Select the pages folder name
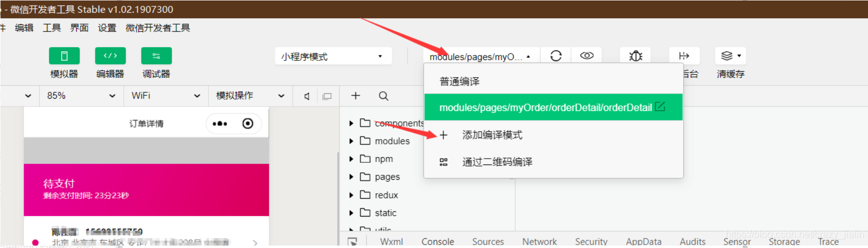The image size is (868, 248). 387,177
